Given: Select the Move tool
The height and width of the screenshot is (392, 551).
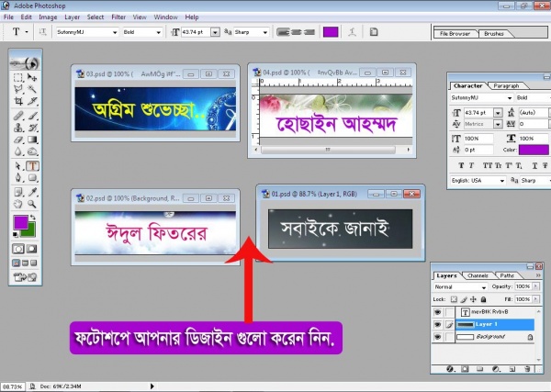Looking at the screenshot, I should (x=32, y=77).
